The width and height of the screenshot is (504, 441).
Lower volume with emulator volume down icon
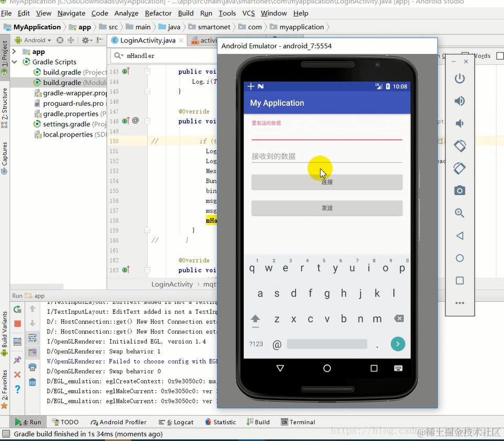[460, 124]
